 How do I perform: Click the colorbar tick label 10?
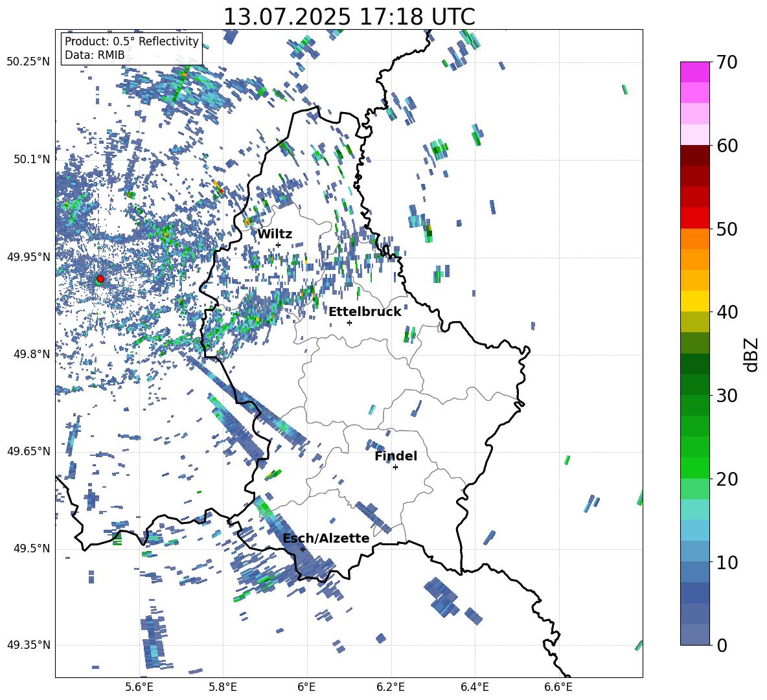point(727,563)
